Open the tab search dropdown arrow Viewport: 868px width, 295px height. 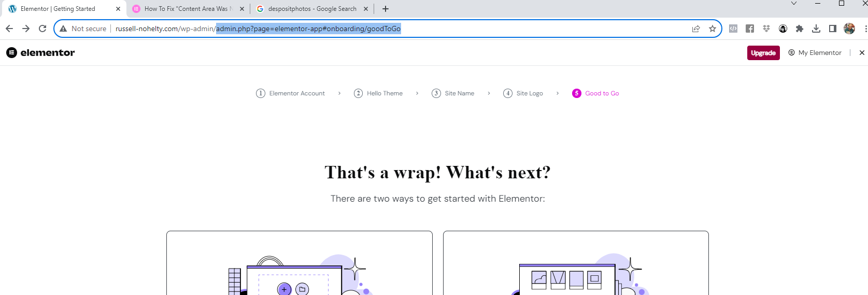click(793, 4)
